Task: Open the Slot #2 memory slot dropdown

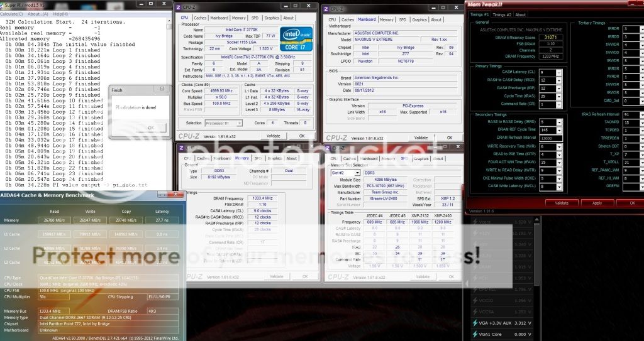Action: pos(358,173)
